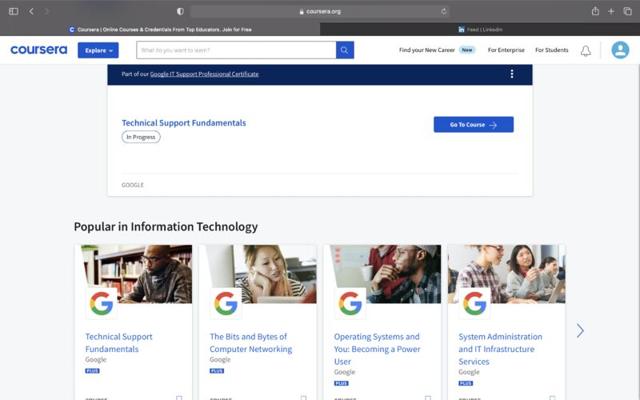Open privacy report shield icon
Viewport: 640px width, 400px height.
click(x=180, y=11)
